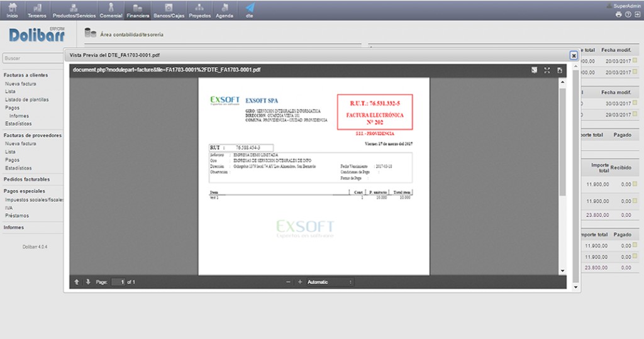Open the SuperAdmin user profile
644x339 pixels.
click(x=623, y=6)
